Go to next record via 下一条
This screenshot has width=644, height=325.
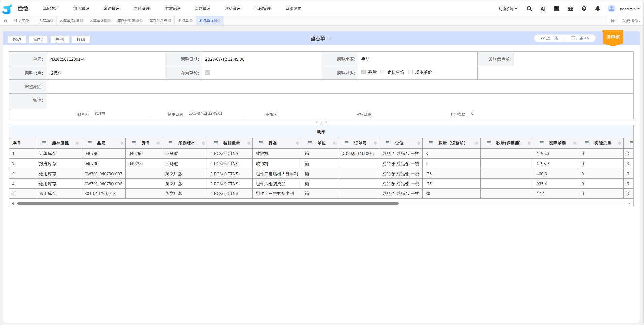tap(580, 38)
